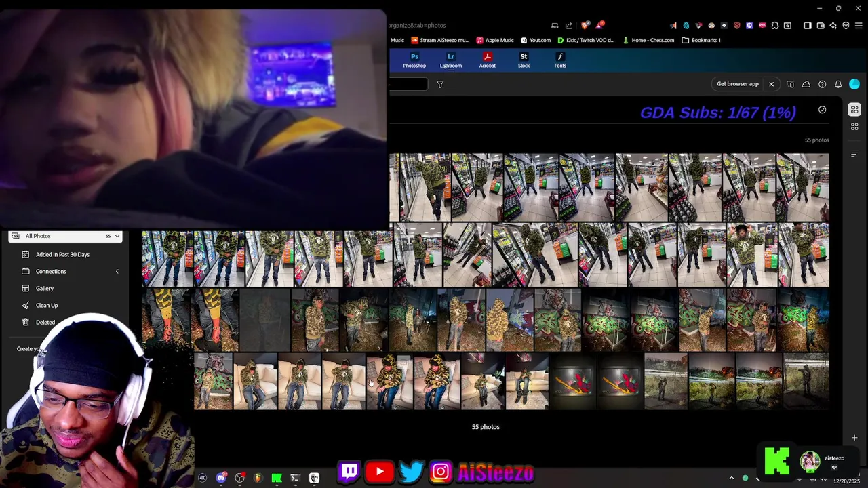This screenshot has width=868, height=488.
Task: Open the Acrobat app shortcut
Action: click(x=487, y=60)
